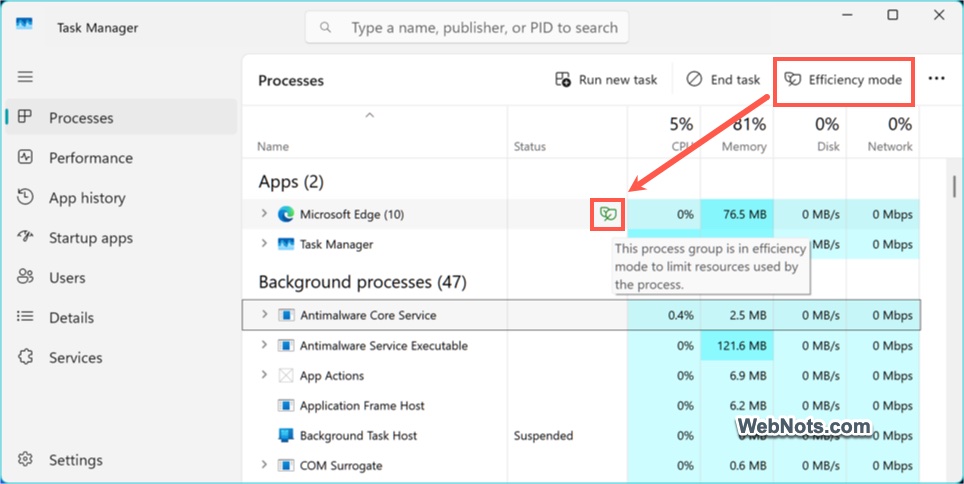Expand the Antimalware Core Service row
The width and height of the screenshot is (964, 484).
pos(264,314)
